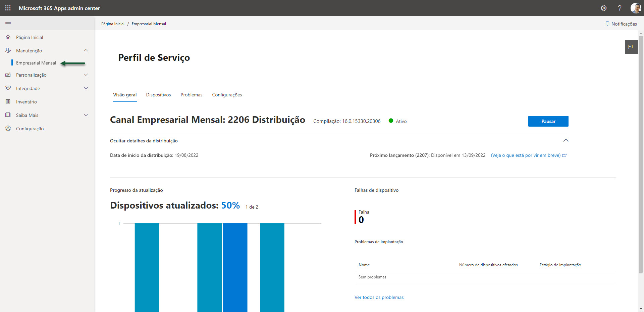Toggle the sidebar with the hamburger icon
Image resolution: width=644 pixels, height=312 pixels.
point(8,24)
